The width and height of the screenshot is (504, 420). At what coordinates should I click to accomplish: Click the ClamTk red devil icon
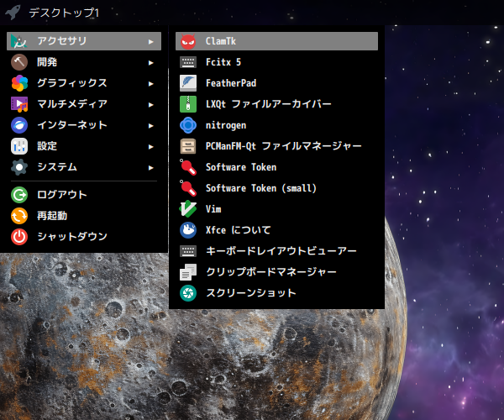click(188, 41)
